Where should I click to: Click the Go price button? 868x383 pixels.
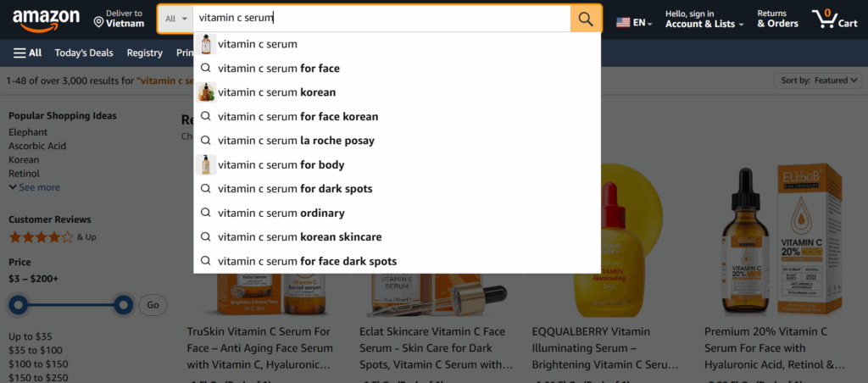[153, 305]
